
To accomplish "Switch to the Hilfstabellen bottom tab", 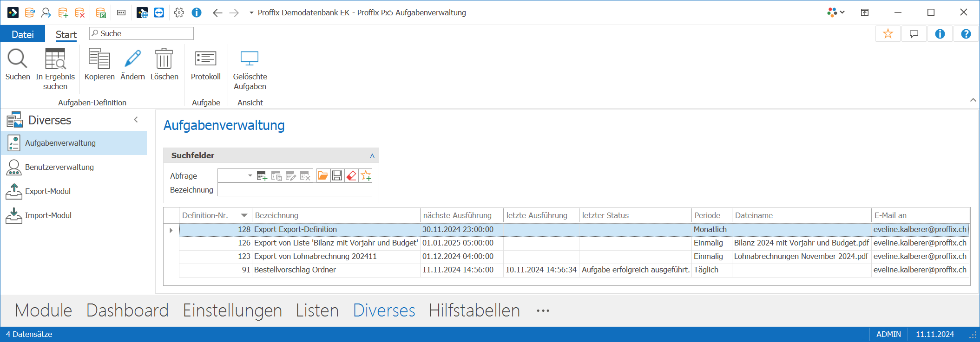I will click(474, 310).
